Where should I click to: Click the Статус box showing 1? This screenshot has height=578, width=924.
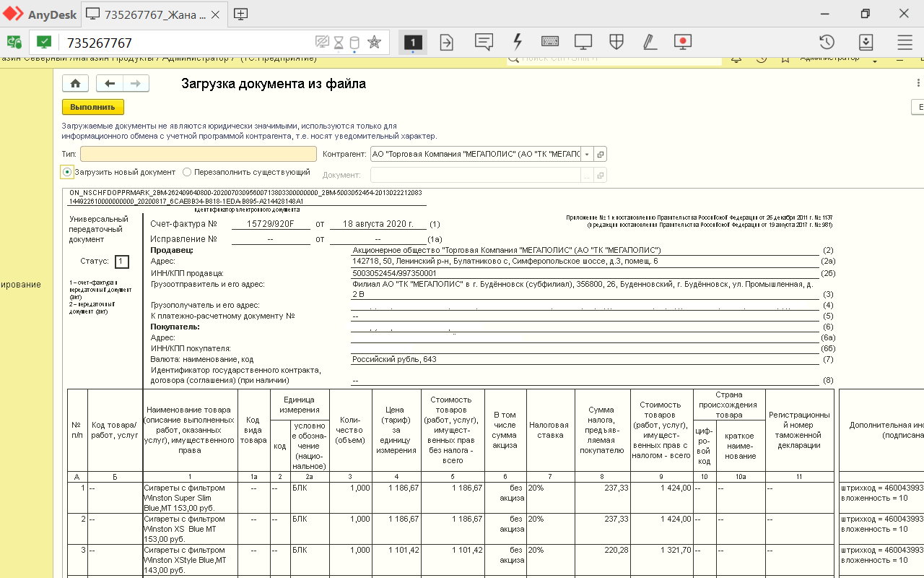(x=121, y=262)
